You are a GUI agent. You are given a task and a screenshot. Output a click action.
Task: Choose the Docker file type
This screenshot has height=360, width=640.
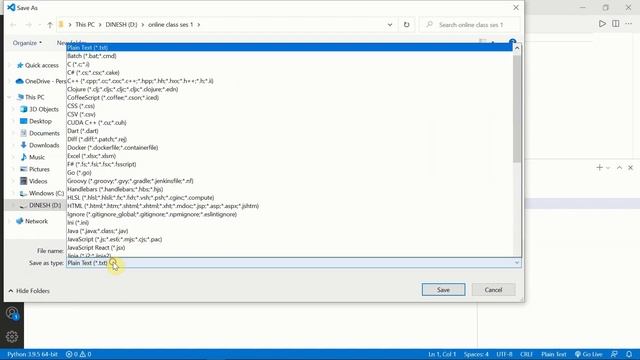(289, 147)
